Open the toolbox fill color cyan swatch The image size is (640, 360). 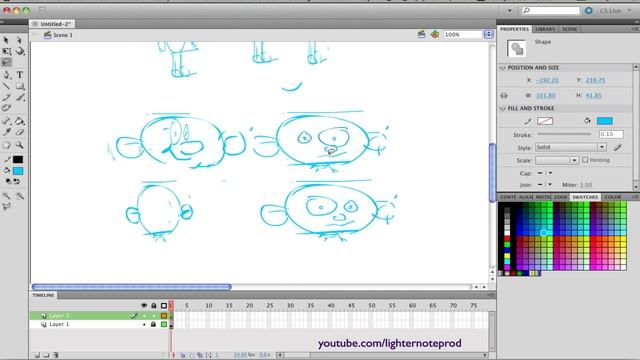coord(18,171)
